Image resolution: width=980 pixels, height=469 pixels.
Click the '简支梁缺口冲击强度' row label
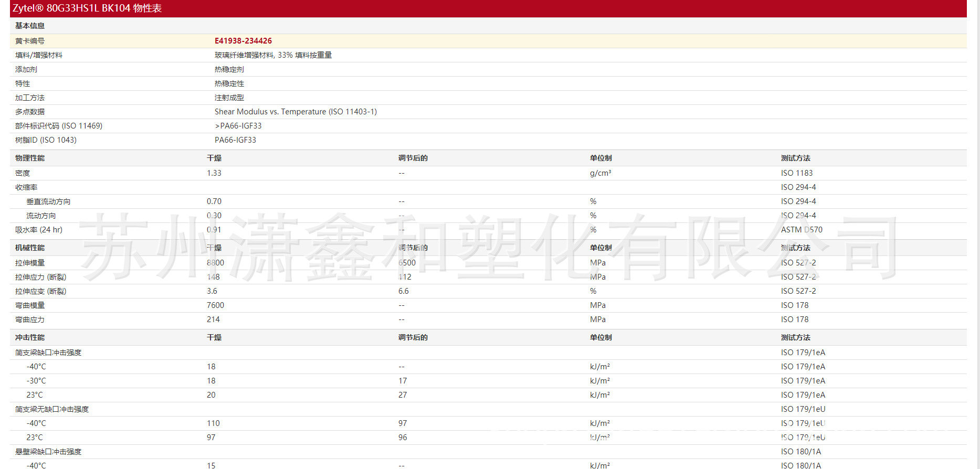48,353
